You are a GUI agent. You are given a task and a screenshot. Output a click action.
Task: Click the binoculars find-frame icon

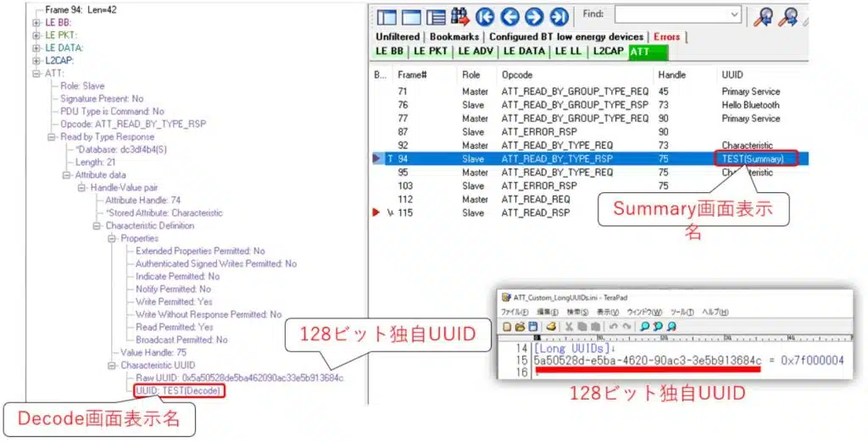(461, 16)
